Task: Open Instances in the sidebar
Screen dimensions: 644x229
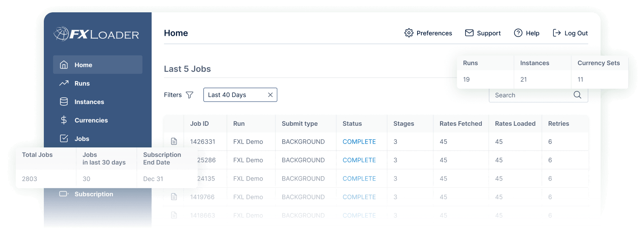Action: 89,102
